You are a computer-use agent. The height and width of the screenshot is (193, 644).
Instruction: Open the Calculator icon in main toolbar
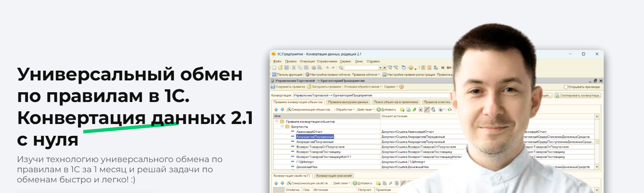tap(423, 68)
